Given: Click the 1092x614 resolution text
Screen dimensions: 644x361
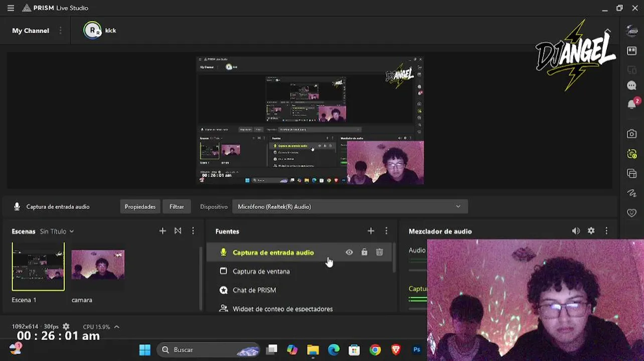Looking at the screenshot, I should coord(25,326).
